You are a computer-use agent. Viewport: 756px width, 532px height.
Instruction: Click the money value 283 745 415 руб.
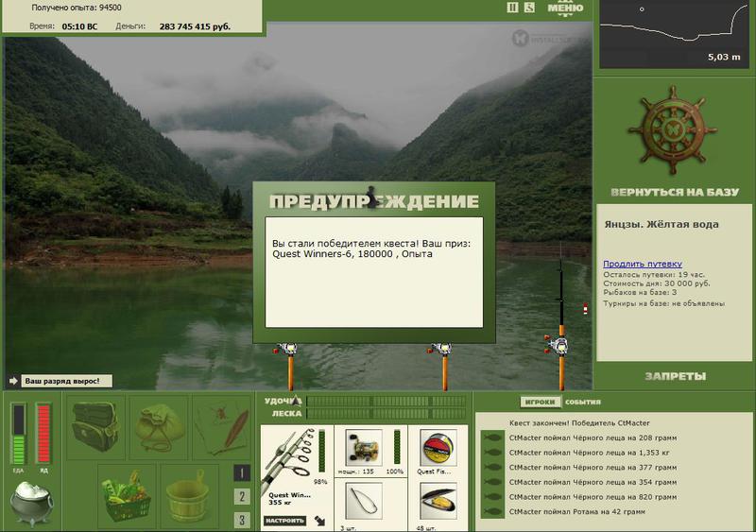coord(195,26)
